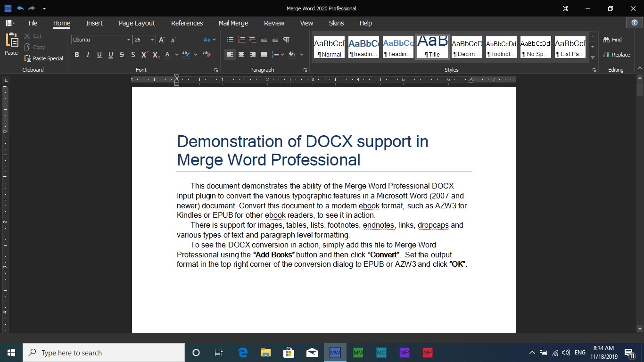Click the Type here to search box
This screenshot has width=644, height=362.
tap(104, 353)
